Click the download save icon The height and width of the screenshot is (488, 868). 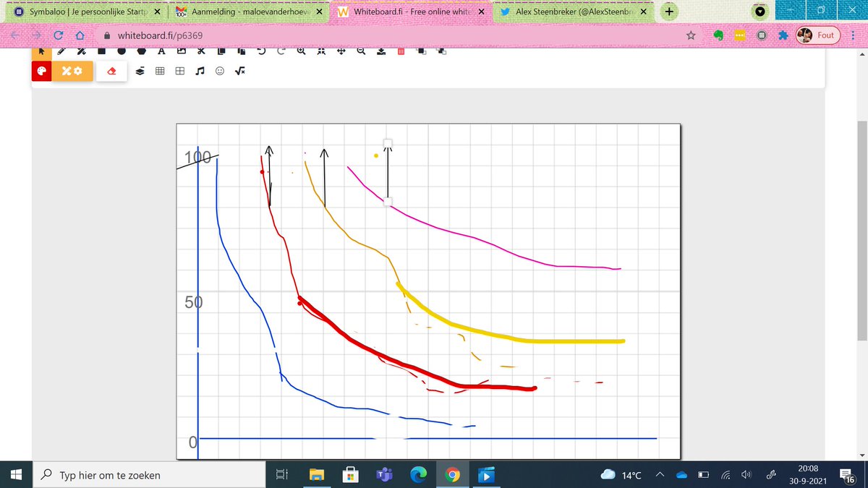380,51
